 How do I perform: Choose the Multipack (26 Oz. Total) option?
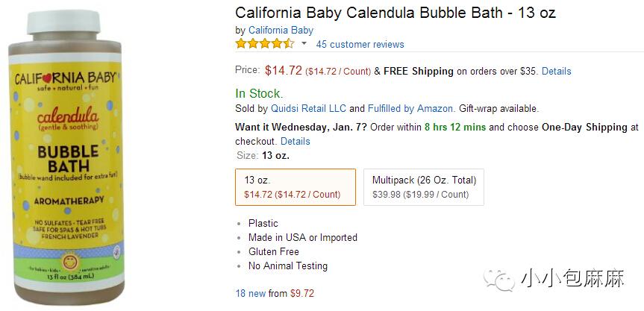point(424,186)
